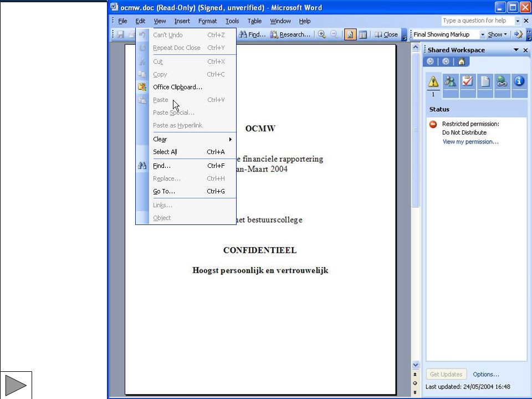Type a question for help field
This screenshot has width=532, height=399.
478,21
